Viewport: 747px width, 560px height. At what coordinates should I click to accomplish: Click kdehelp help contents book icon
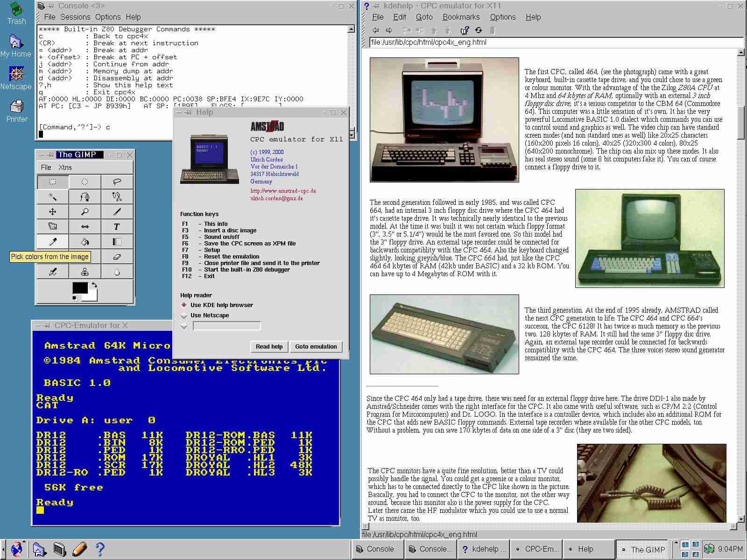pos(465,30)
